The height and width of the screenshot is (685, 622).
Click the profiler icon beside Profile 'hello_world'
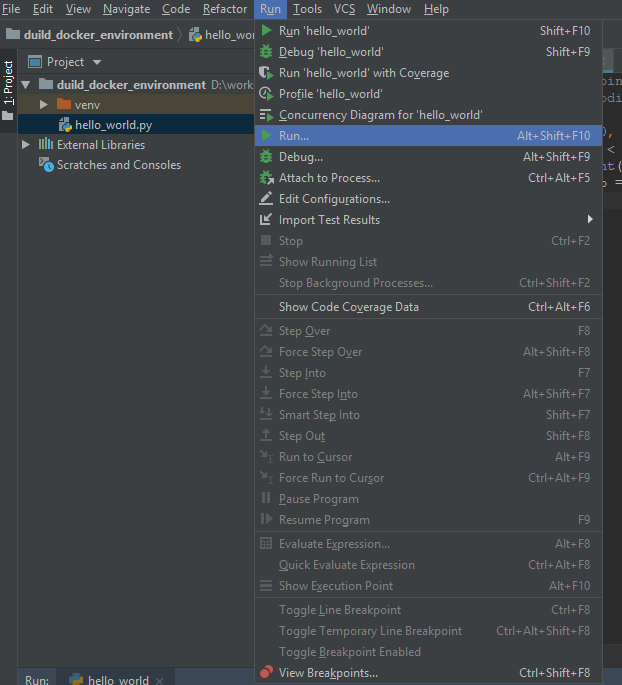pos(266,93)
